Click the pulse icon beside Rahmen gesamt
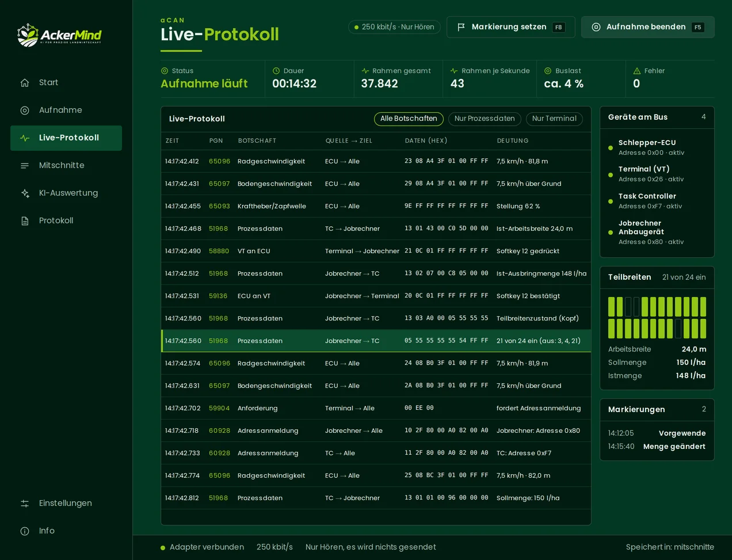This screenshot has height=560, width=732. 365,71
